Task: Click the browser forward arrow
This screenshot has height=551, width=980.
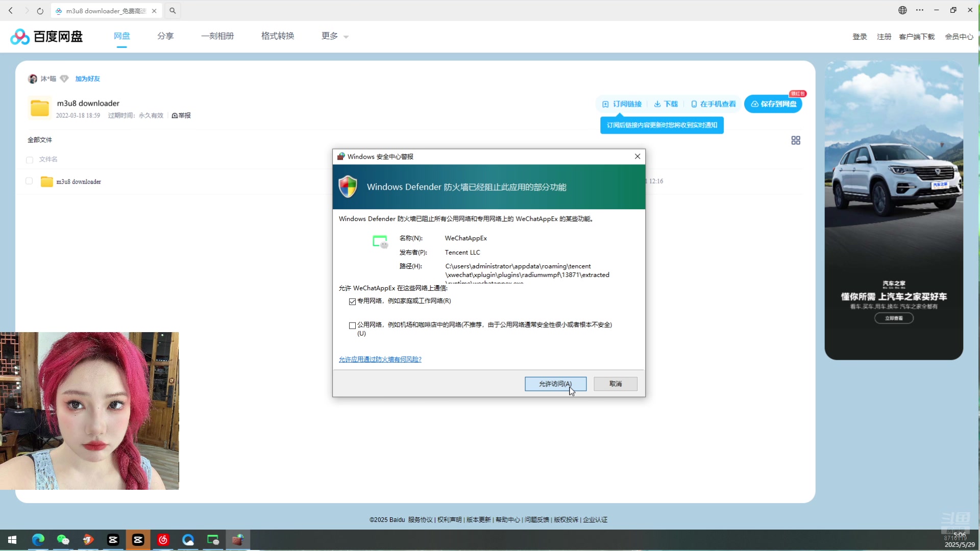Action: tap(27, 10)
